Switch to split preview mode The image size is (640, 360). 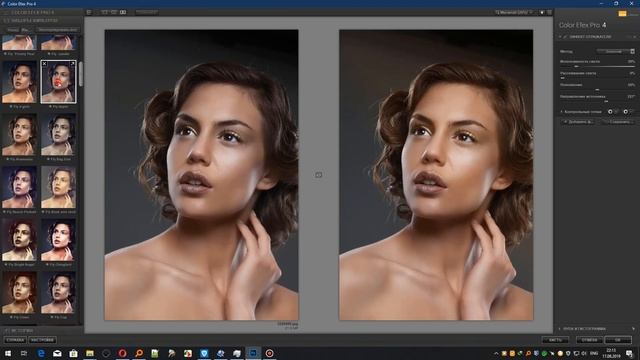coord(114,12)
